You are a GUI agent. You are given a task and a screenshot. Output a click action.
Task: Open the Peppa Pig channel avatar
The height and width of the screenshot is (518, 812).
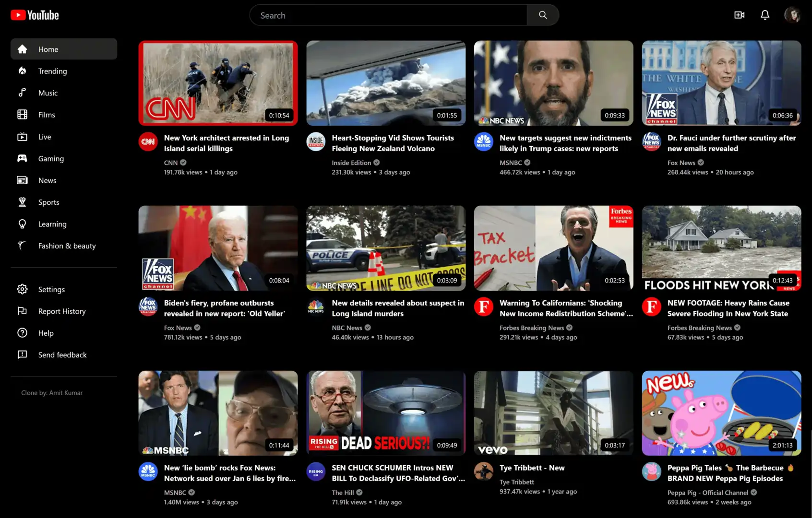tap(651, 472)
